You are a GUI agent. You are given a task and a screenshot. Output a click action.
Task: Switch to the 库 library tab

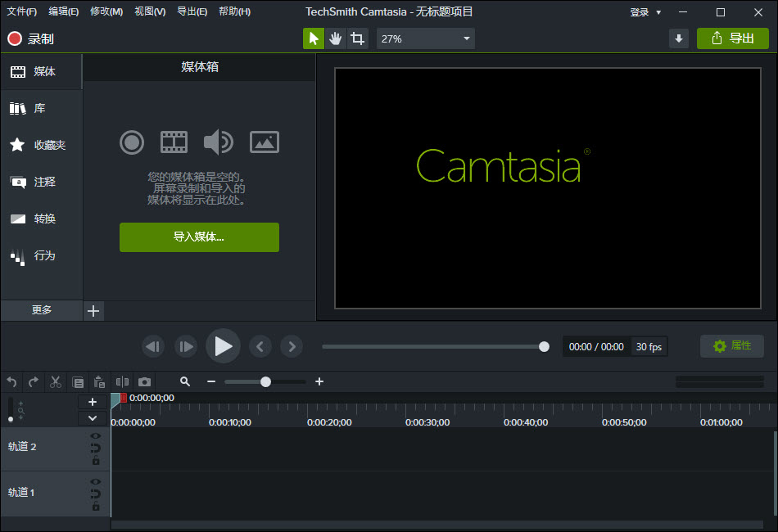click(41, 108)
